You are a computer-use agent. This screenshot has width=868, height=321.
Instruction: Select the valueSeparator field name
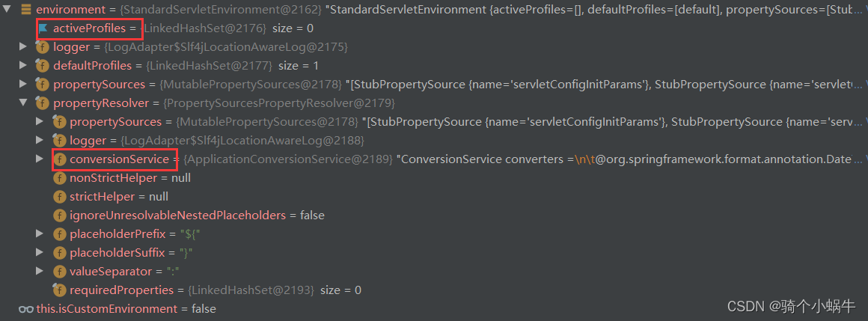pos(111,272)
